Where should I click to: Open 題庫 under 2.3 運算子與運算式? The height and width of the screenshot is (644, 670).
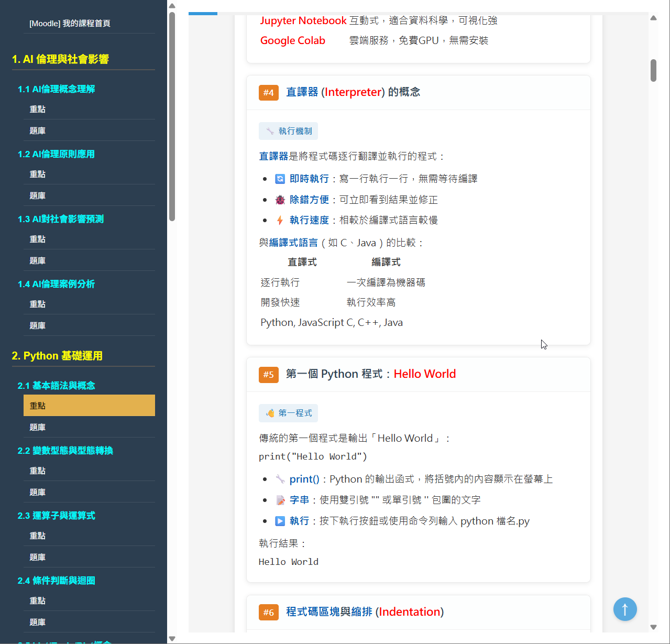[x=89, y=557]
